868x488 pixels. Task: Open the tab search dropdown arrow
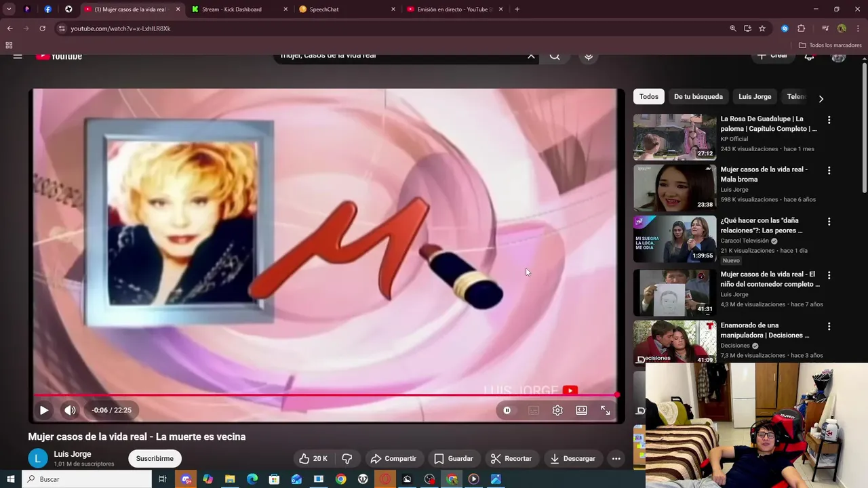(9, 9)
